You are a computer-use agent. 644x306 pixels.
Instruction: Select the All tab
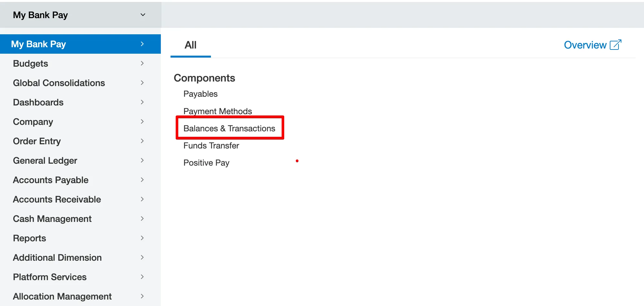[x=191, y=45]
